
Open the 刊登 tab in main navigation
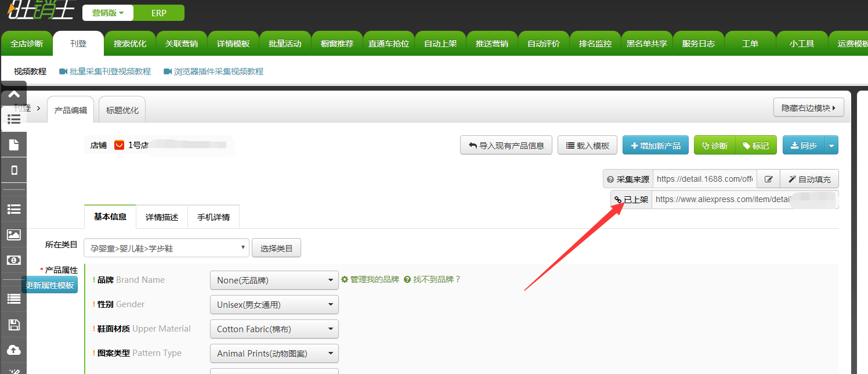78,44
